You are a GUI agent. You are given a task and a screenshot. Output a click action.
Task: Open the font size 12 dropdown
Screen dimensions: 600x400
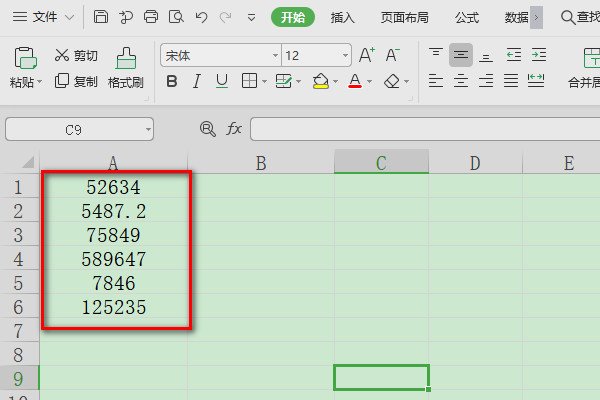(x=345, y=56)
